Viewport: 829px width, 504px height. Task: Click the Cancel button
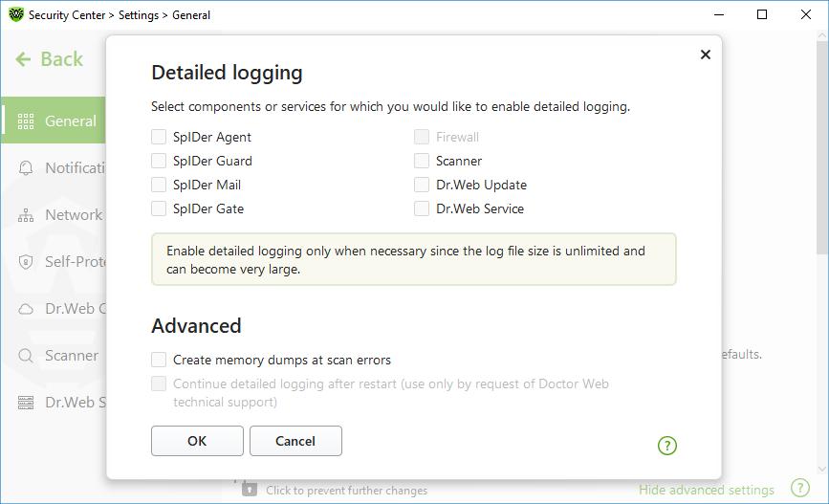[x=295, y=441]
